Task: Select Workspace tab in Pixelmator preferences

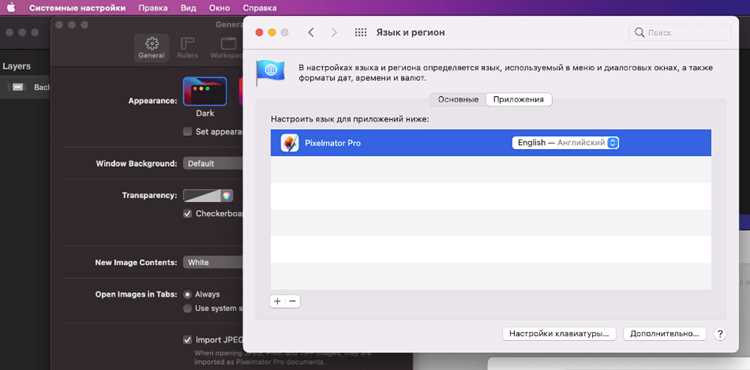Action: pyautogui.click(x=227, y=48)
